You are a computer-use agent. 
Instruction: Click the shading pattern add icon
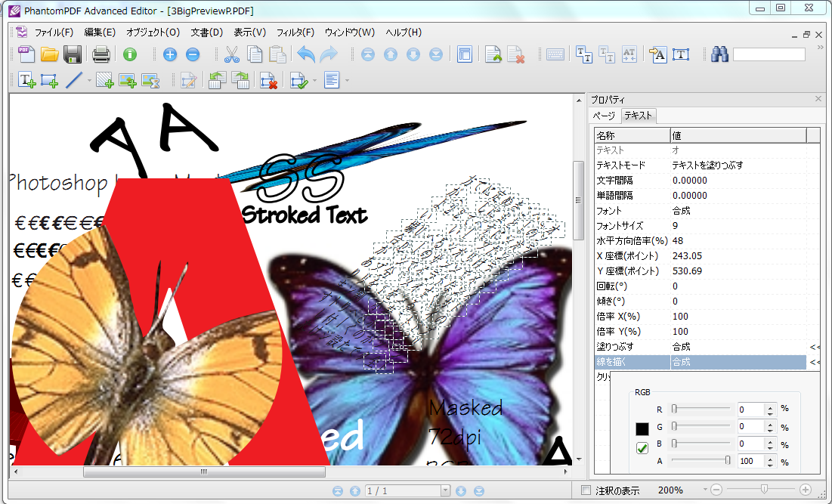coord(104,81)
